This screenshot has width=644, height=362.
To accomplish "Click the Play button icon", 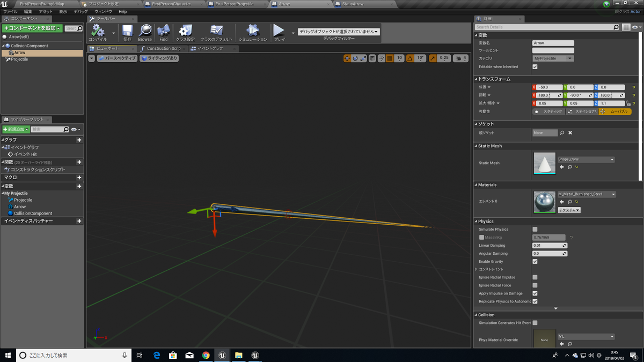I will [x=279, y=31].
